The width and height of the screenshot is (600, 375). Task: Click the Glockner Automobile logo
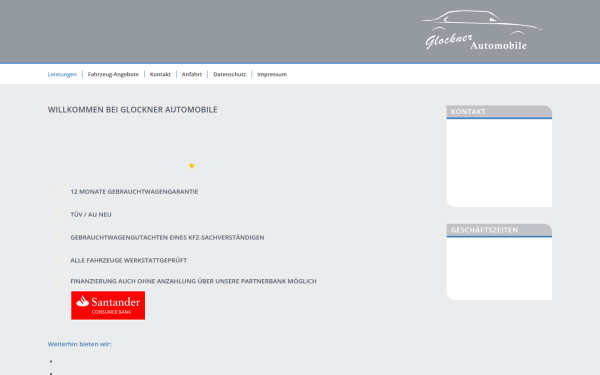coord(481,30)
